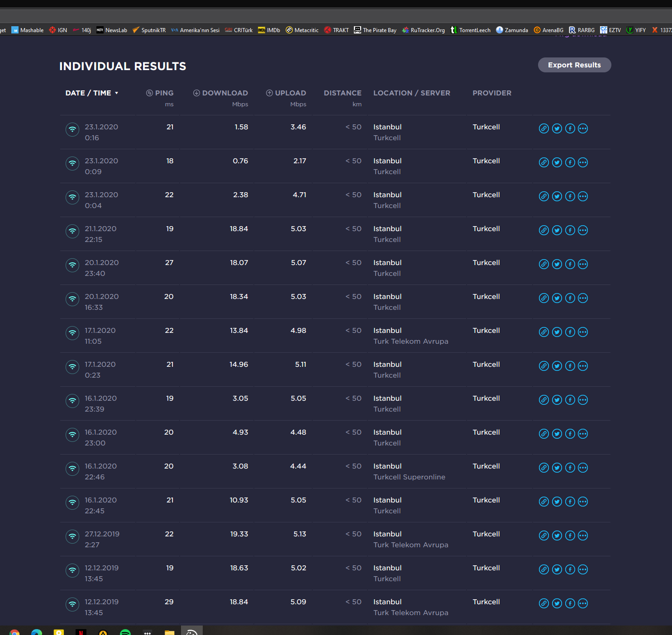Facebook share icon for 20.1.2020 23:40 row
This screenshot has height=635, width=672.
[x=570, y=264]
